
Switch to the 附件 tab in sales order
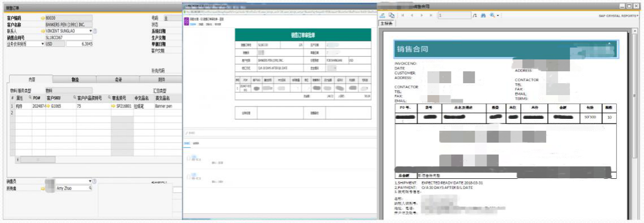point(161,79)
